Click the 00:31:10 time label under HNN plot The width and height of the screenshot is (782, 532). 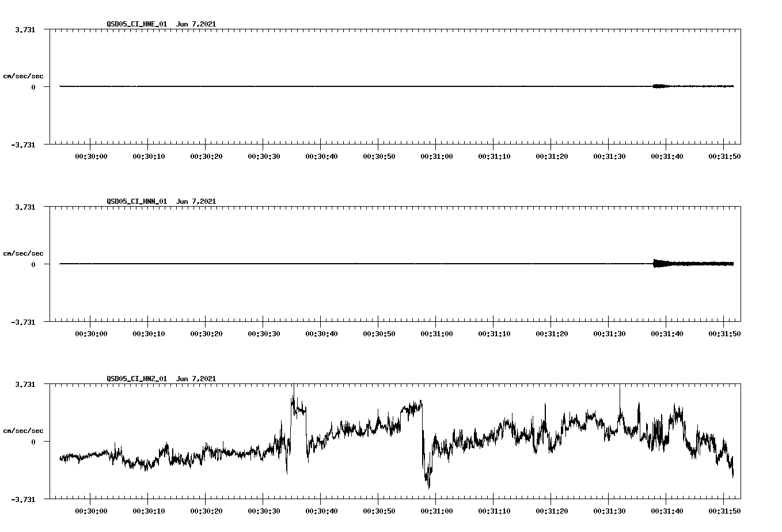tap(494, 334)
